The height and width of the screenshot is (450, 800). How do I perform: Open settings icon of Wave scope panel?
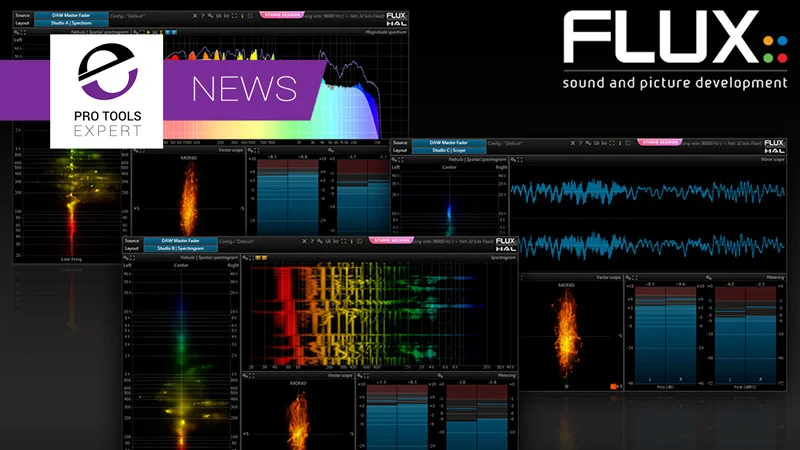(x=513, y=160)
